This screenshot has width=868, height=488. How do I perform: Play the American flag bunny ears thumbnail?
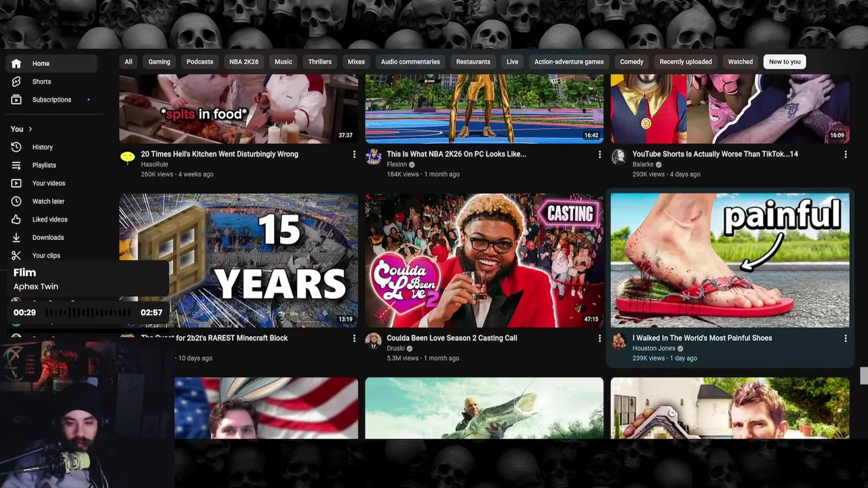[266, 408]
